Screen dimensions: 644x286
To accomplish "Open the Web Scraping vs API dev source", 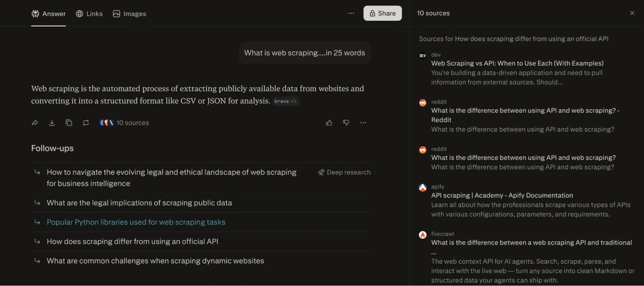I will (x=517, y=63).
